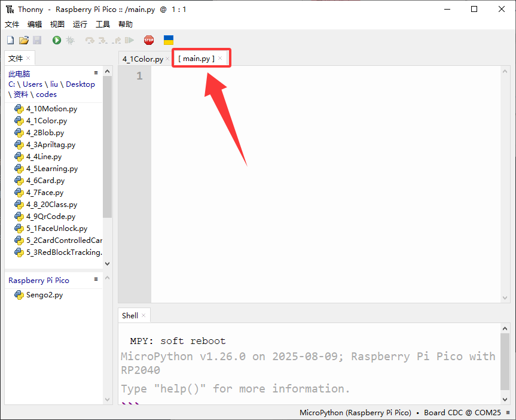This screenshot has height=420, width=516.
Task: Open the 文件 menu
Action: (x=12, y=25)
